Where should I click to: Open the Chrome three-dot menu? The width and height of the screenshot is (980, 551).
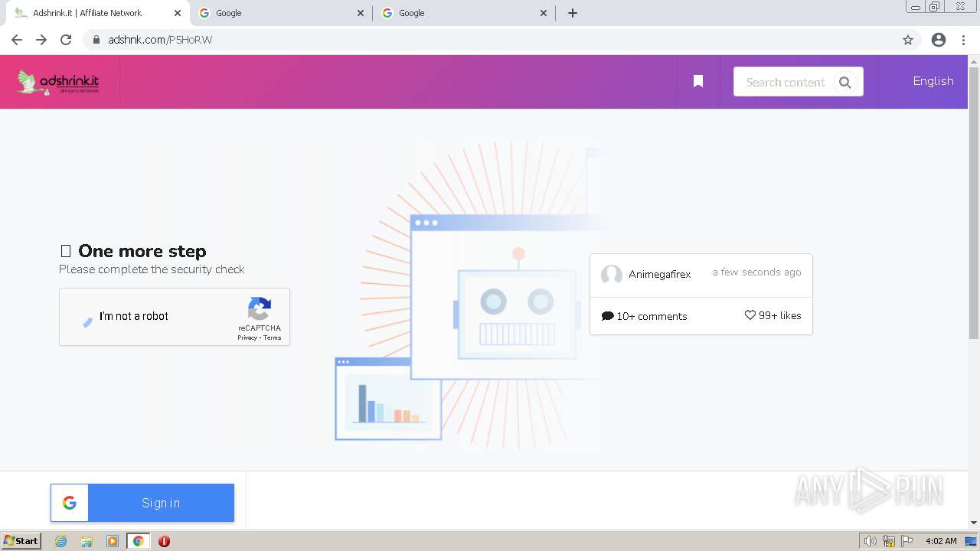tap(964, 40)
